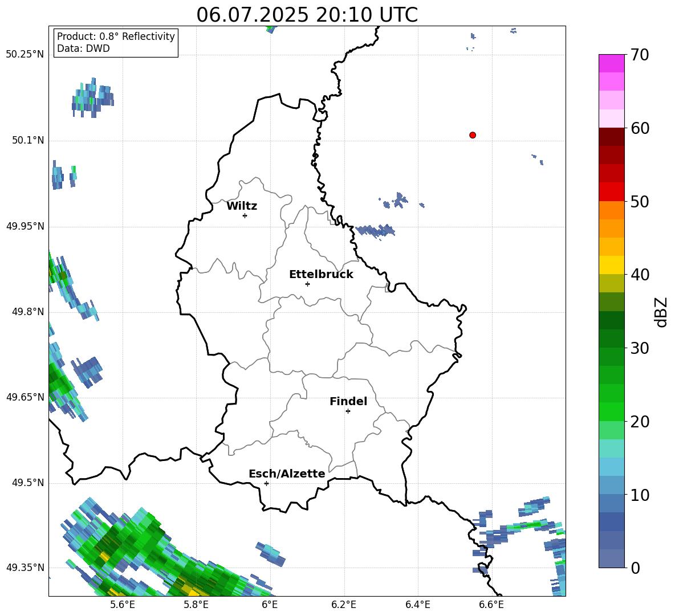Screen dimensions: 675x616
Task: Click the light green colorbar segment below 20
Action: [611, 430]
